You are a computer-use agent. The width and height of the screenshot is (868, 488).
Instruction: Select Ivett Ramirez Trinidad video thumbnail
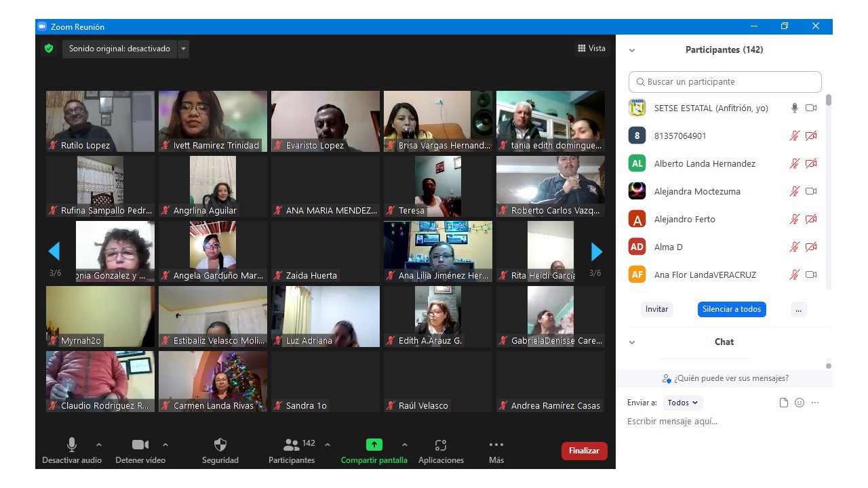pos(213,121)
